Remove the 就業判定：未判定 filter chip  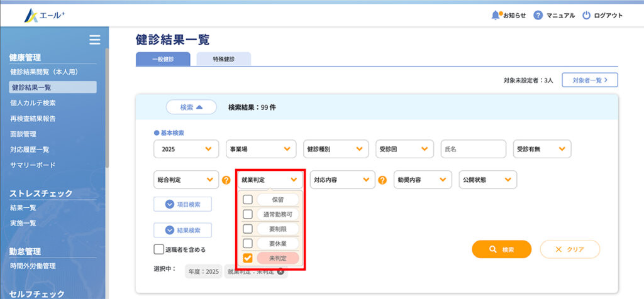(x=280, y=271)
